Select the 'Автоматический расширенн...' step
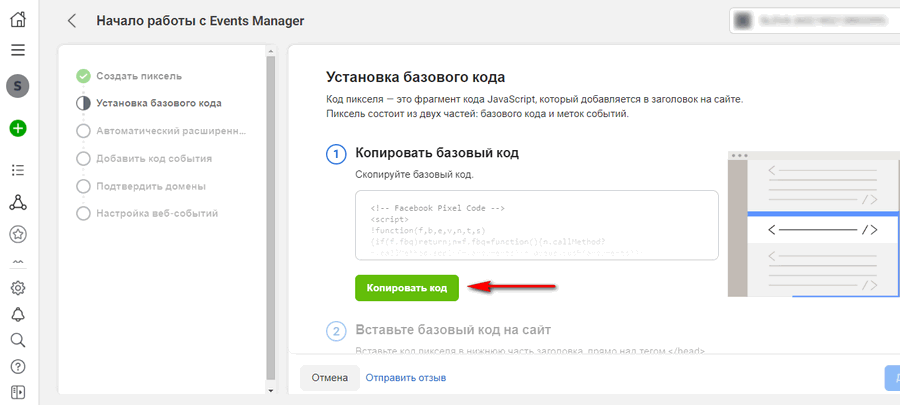 point(171,131)
